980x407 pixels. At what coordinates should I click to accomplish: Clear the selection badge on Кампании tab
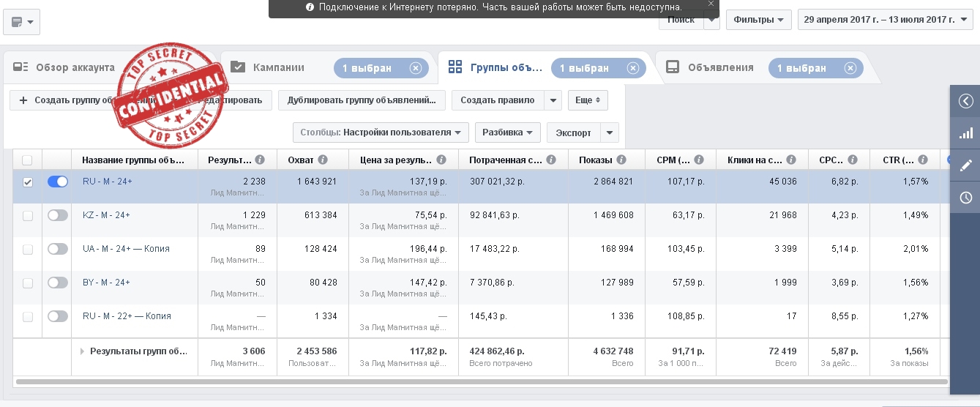[416, 68]
